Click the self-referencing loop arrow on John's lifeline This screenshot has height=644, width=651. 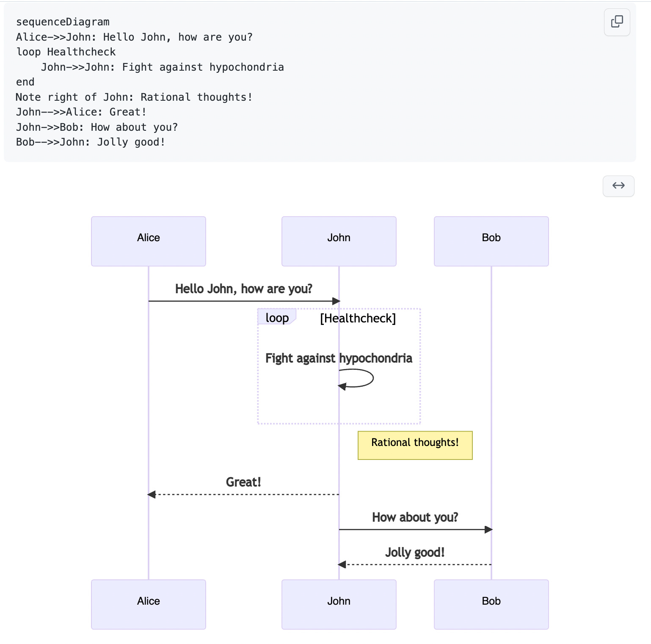click(357, 379)
